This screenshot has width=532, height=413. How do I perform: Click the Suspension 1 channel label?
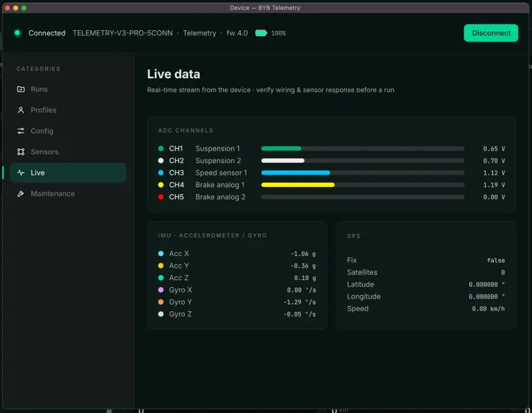click(218, 149)
